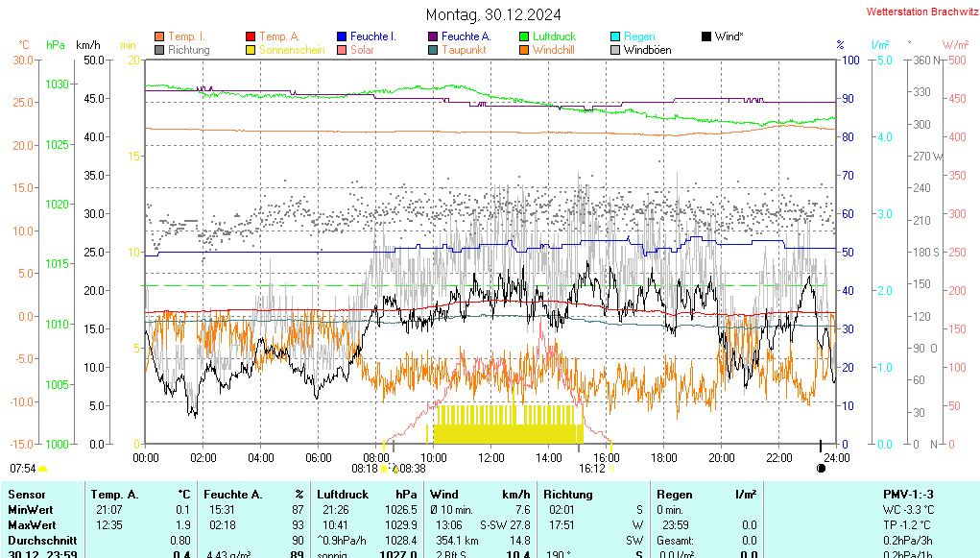980x558 pixels.
Task: Click the sunset time 16:12 label
Action: click(591, 469)
